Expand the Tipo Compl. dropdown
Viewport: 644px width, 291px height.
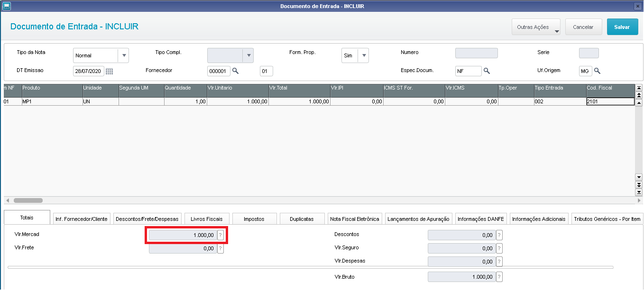click(248, 55)
